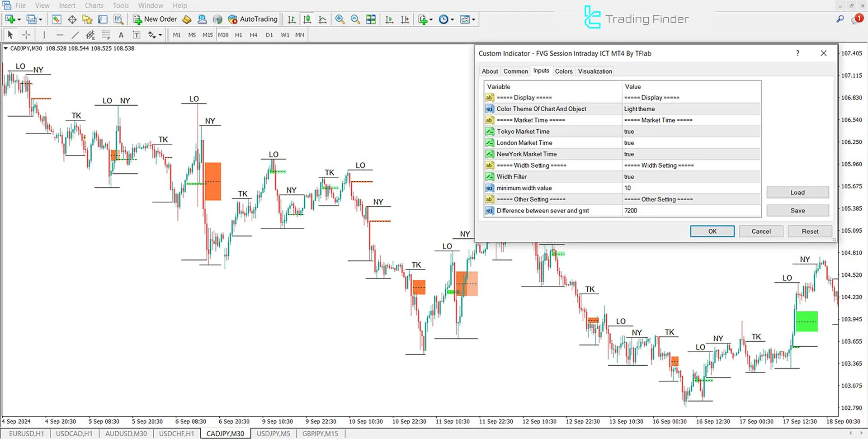The width and height of the screenshot is (868, 439).
Task: Switch to the Visualization tab
Action: (x=595, y=71)
